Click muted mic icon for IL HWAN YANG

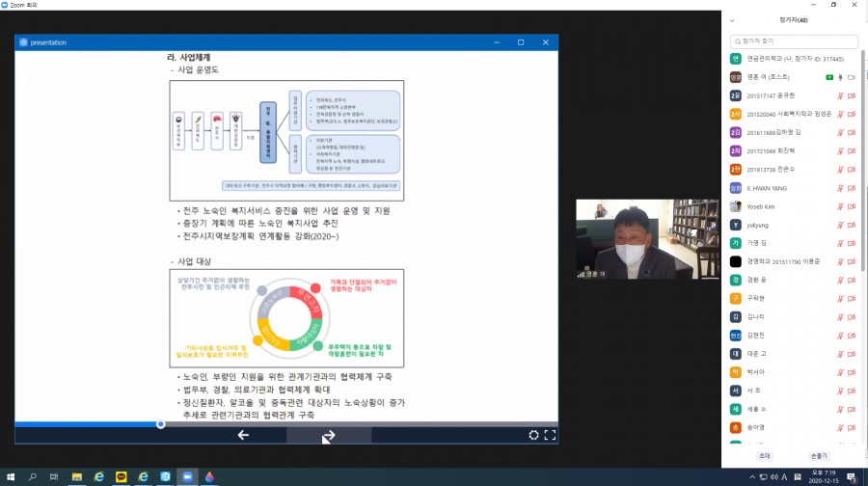point(840,188)
